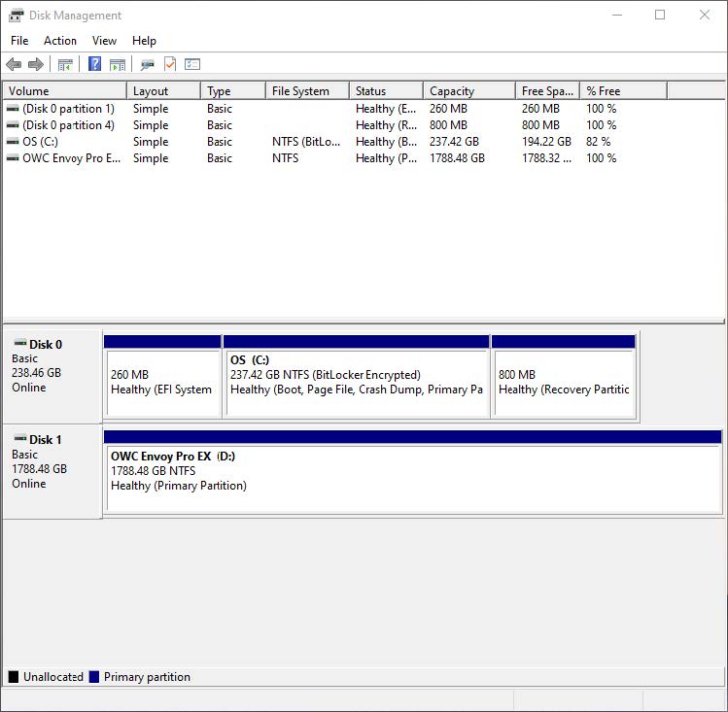This screenshot has width=728, height=712.
Task: Click the checklist settings toolbar icon
Action: [x=192, y=64]
